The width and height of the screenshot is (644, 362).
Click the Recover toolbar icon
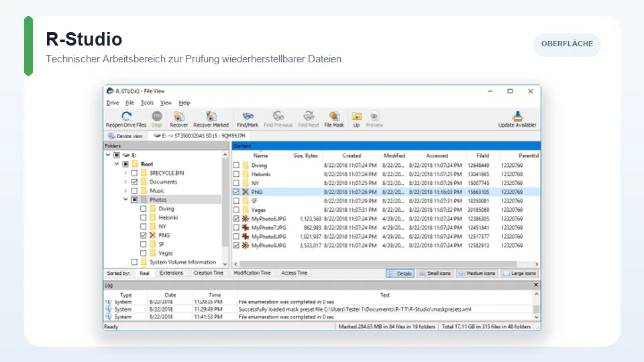coord(178,116)
